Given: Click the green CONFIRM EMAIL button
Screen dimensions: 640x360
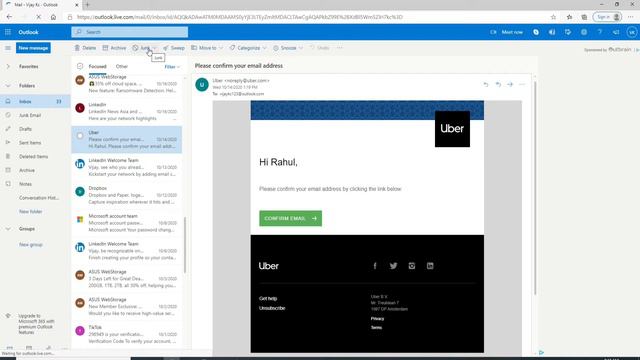Looking at the screenshot, I should [x=291, y=218].
